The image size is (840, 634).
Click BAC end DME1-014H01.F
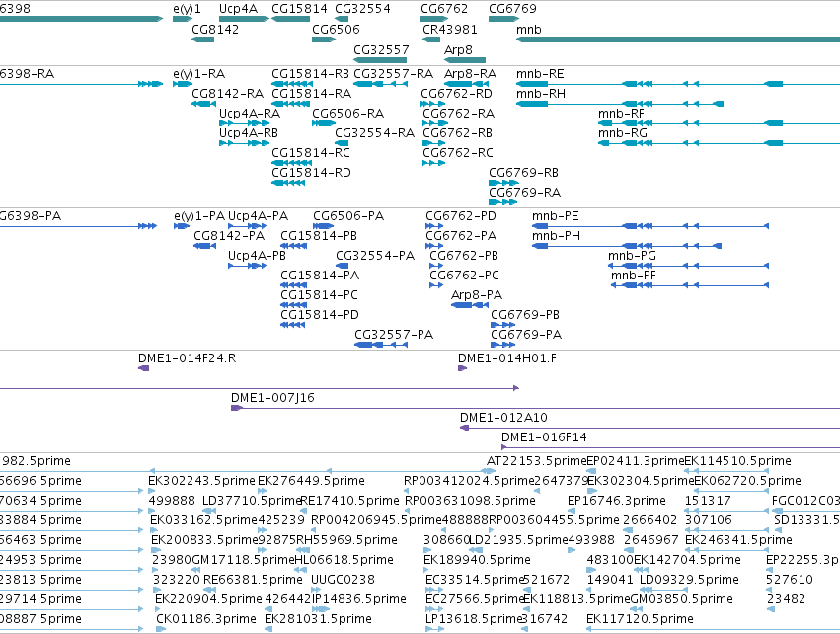tap(506, 358)
